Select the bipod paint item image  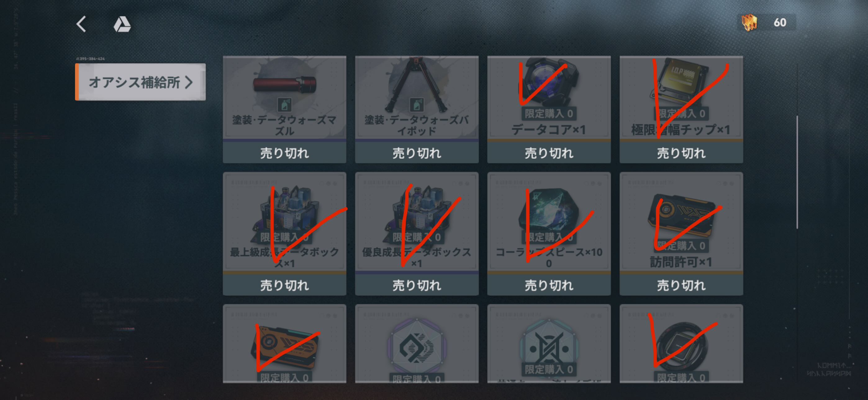(417, 85)
